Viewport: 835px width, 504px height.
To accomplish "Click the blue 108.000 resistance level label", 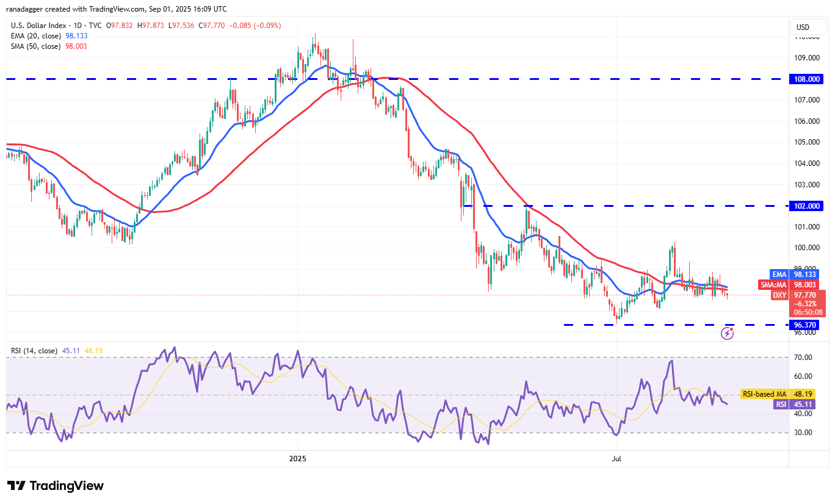I will 806,79.
